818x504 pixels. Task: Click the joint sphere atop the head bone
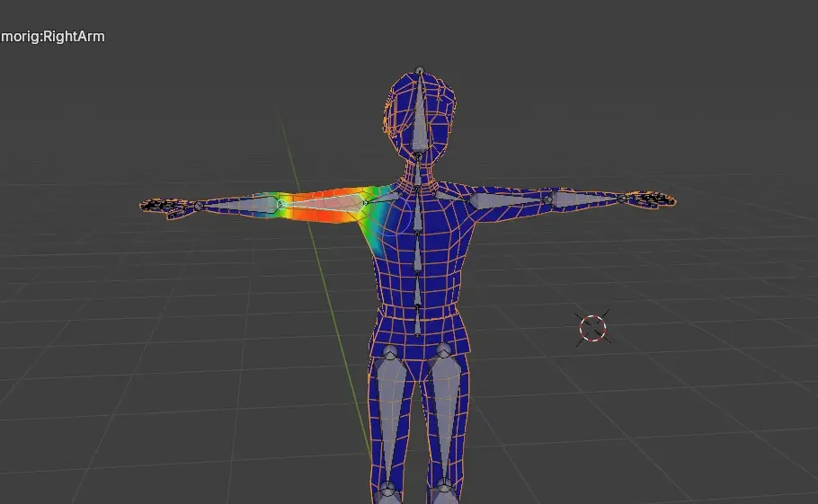(x=419, y=70)
